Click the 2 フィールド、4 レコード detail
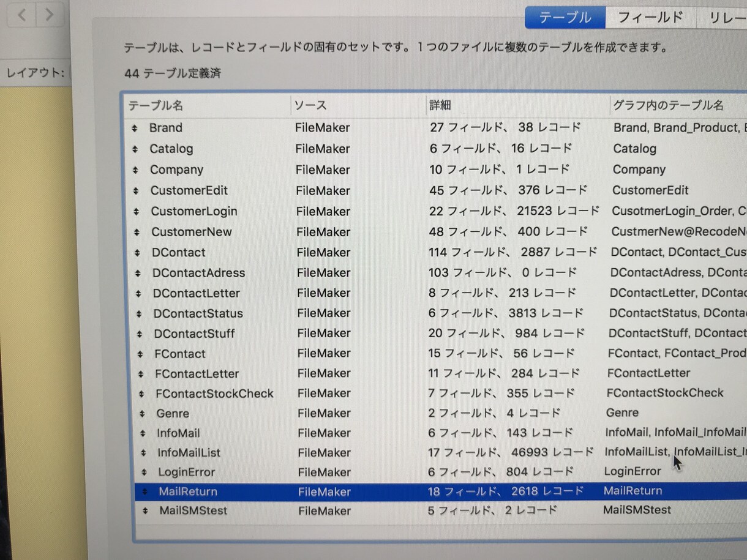The width and height of the screenshot is (747, 560). tap(494, 413)
